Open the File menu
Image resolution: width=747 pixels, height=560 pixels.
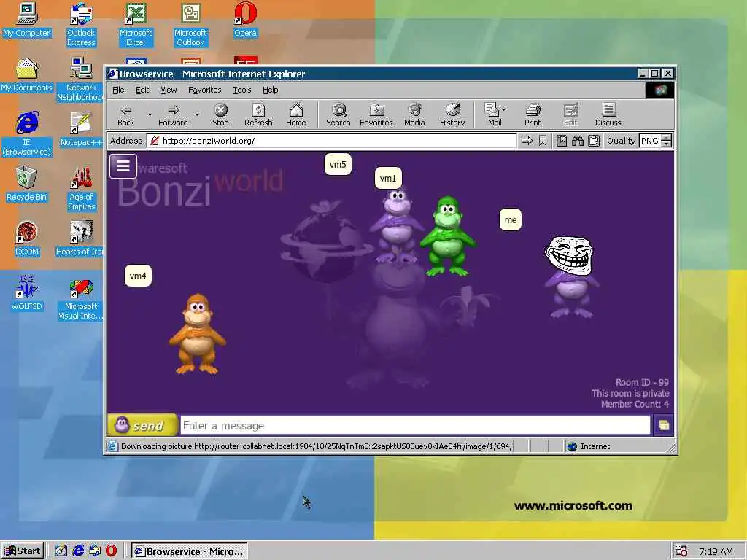click(118, 90)
